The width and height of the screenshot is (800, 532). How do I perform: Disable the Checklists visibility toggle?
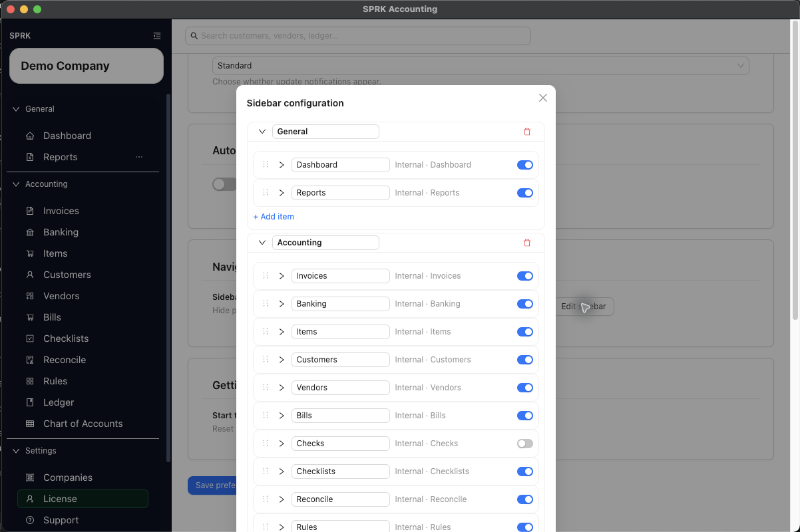pyautogui.click(x=525, y=471)
